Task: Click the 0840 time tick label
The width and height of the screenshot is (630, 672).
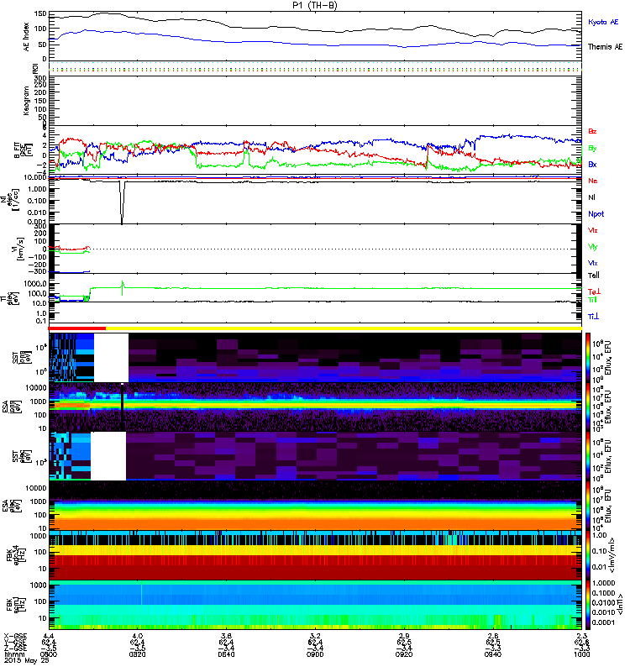Action: [x=226, y=654]
